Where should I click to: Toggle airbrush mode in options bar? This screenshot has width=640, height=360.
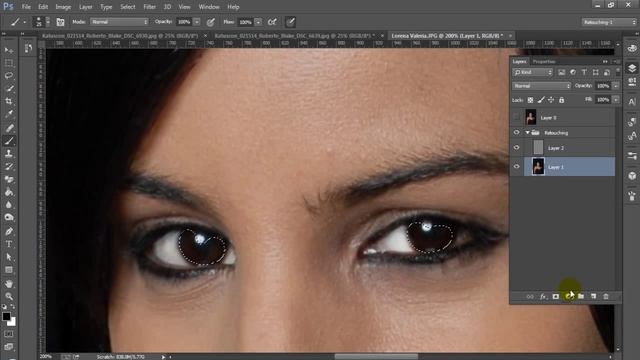[x=272, y=22]
